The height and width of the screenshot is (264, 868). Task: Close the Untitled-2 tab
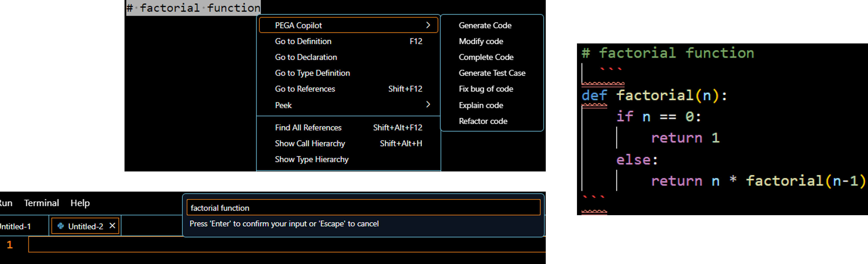pos(112,226)
